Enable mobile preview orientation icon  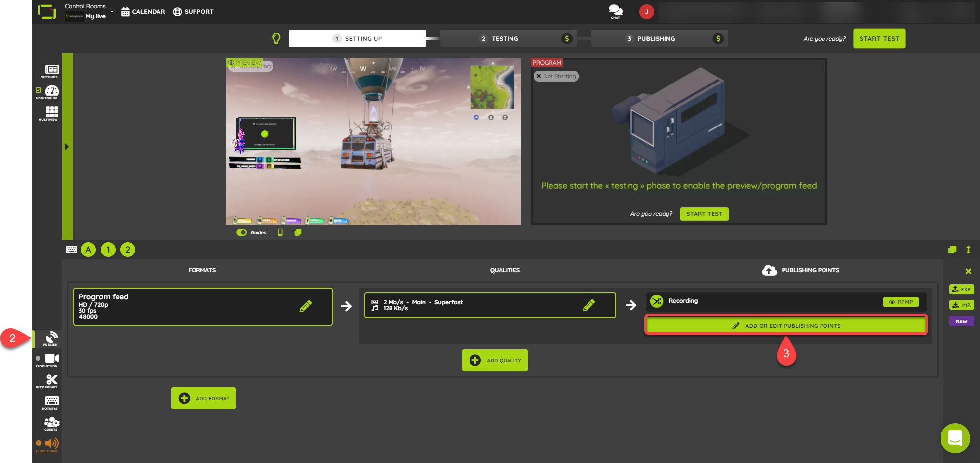280,232
